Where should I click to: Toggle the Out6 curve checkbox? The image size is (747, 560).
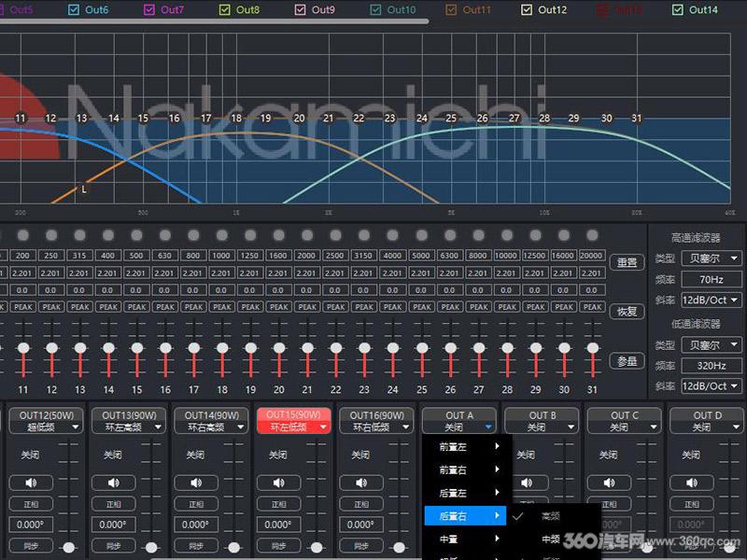coord(74,9)
